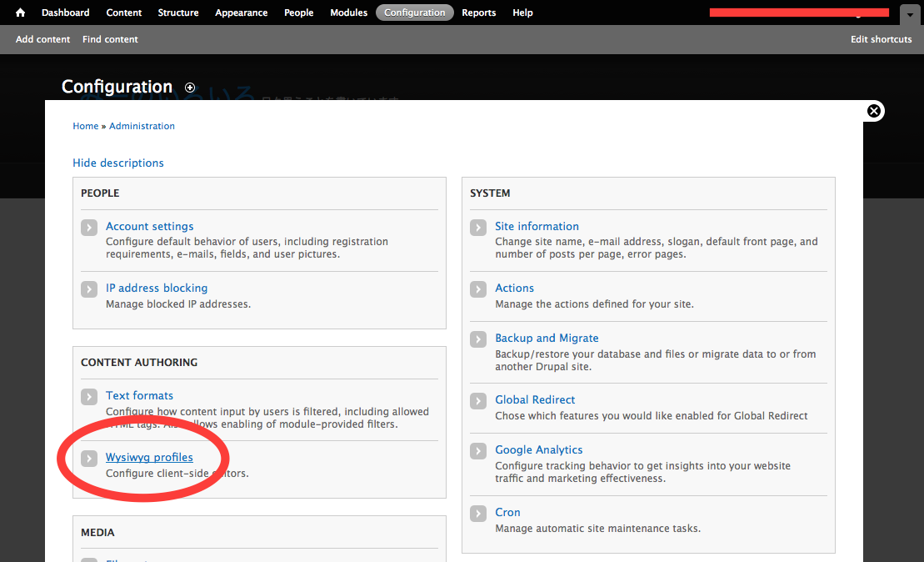Open Backup and Migrate
Viewport: 924px width, 562px height.
click(x=547, y=338)
